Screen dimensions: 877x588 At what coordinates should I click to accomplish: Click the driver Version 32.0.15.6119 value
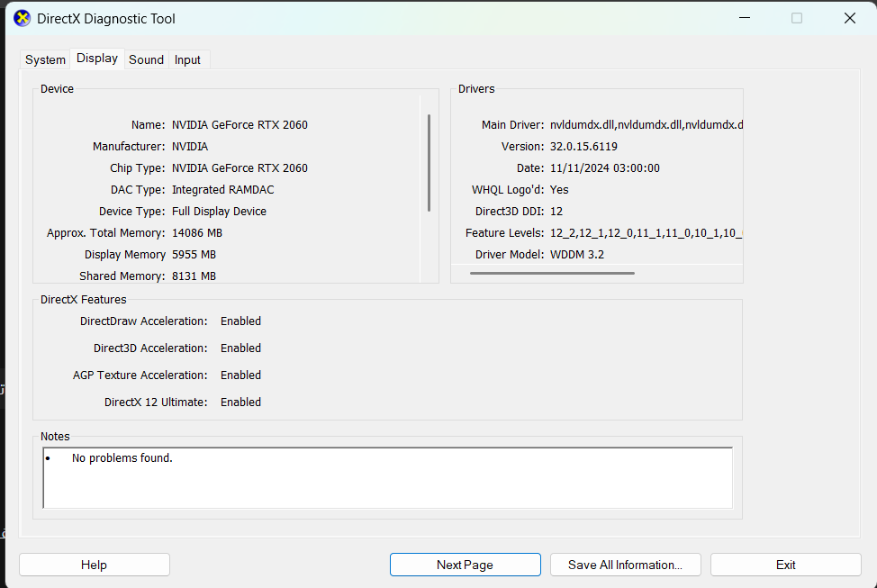tap(583, 147)
